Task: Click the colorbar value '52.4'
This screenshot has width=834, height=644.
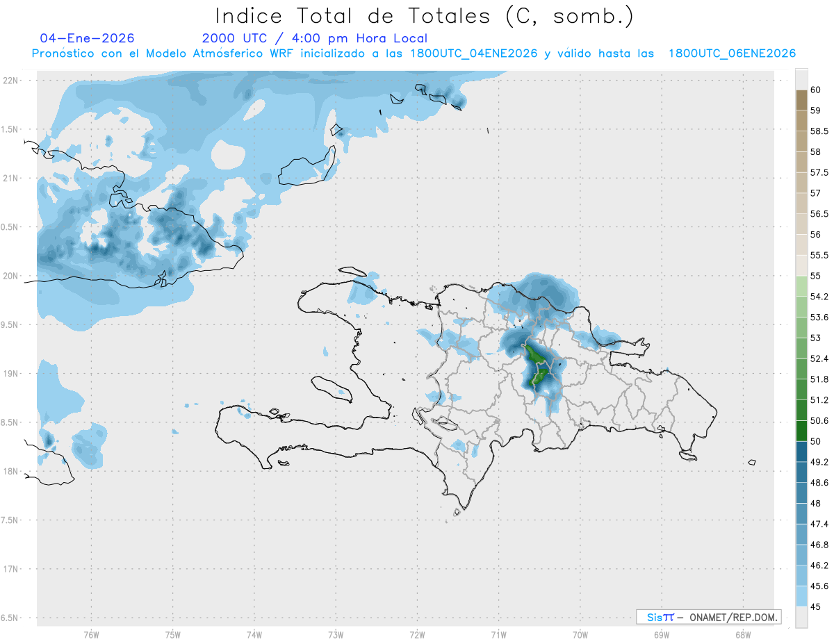Action: [x=819, y=358]
